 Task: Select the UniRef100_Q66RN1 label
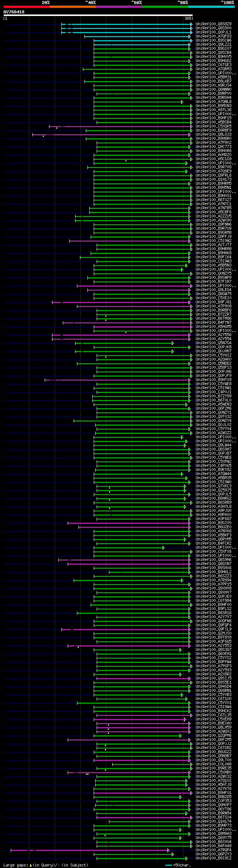(213, 690)
